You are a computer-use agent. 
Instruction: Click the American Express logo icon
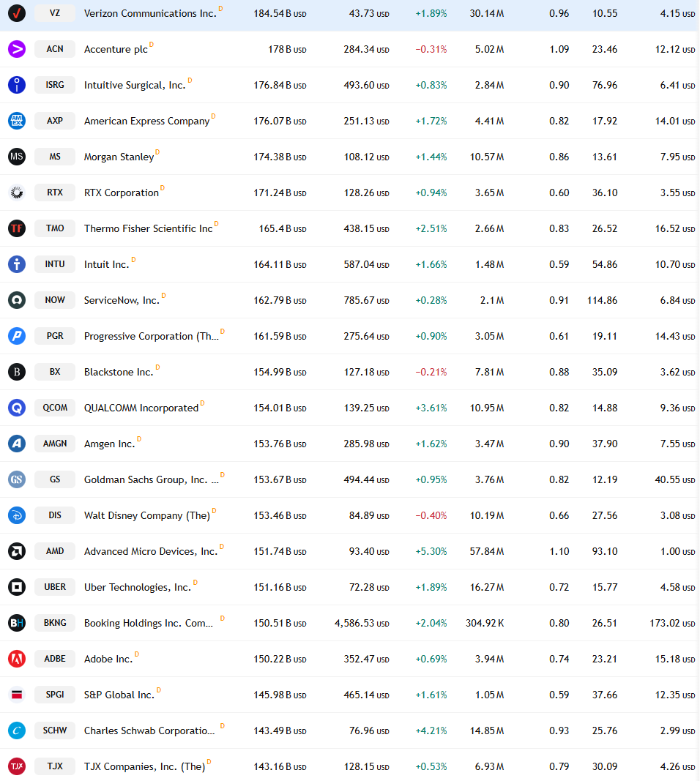tap(16, 121)
